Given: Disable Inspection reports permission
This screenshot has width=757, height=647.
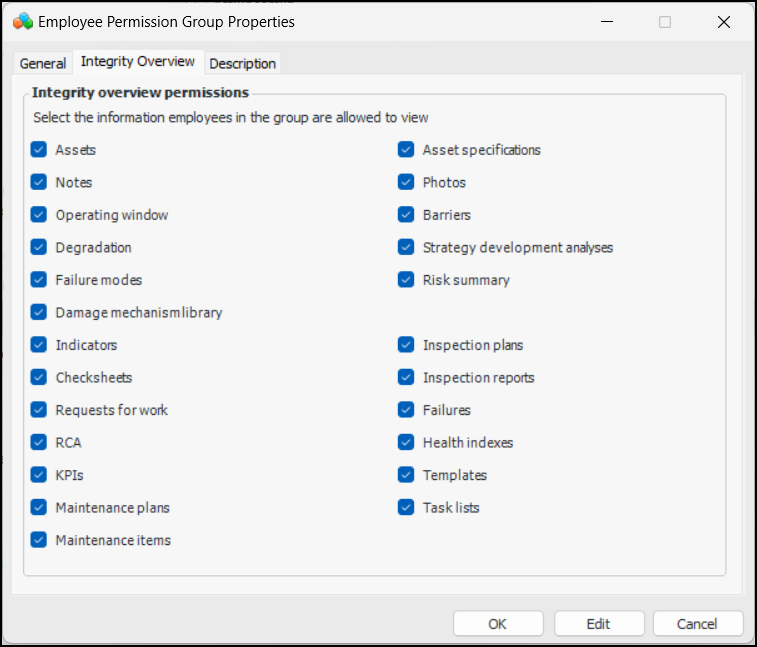Looking at the screenshot, I should [406, 377].
